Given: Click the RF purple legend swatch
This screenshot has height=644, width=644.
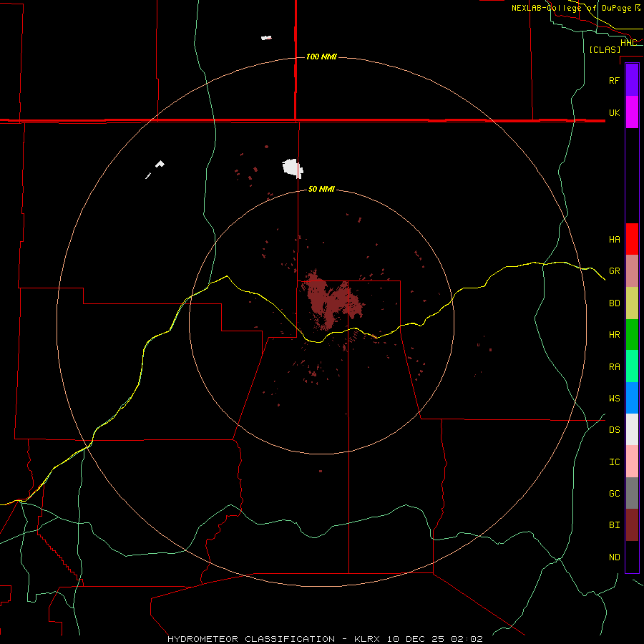Looking at the screenshot, I should [x=632, y=80].
